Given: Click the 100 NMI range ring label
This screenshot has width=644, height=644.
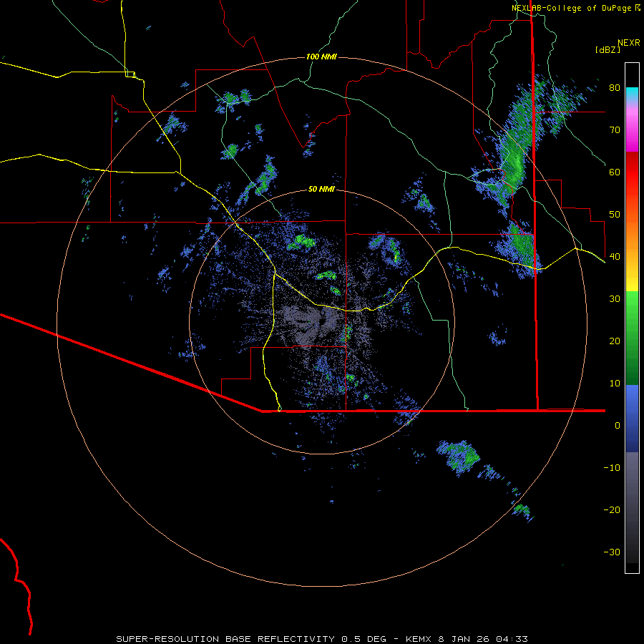Looking at the screenshot, I should point(321,57).
